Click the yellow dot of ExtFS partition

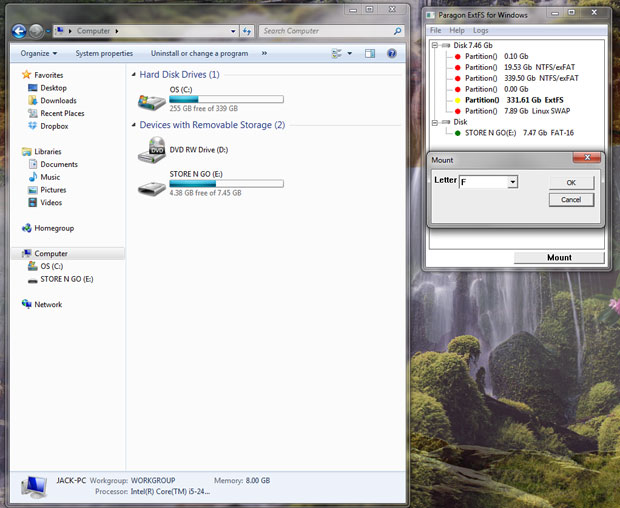[457, 100]
